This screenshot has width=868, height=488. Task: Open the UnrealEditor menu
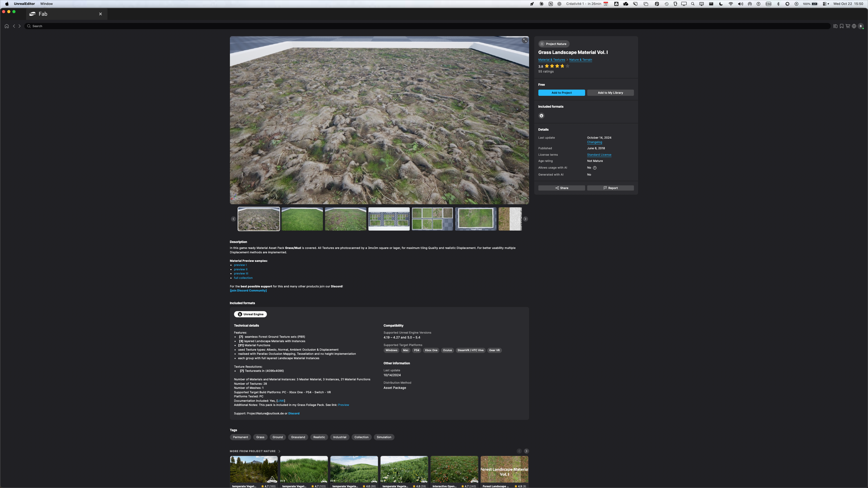24,4
